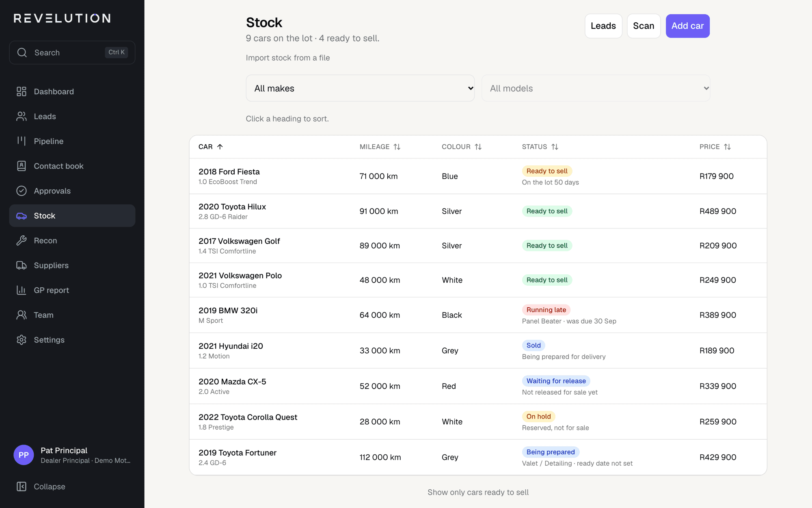The height and width of the screenshot is (508, 812).
Task: Click the Leads button at top
Action: click(x=603, y=26)
